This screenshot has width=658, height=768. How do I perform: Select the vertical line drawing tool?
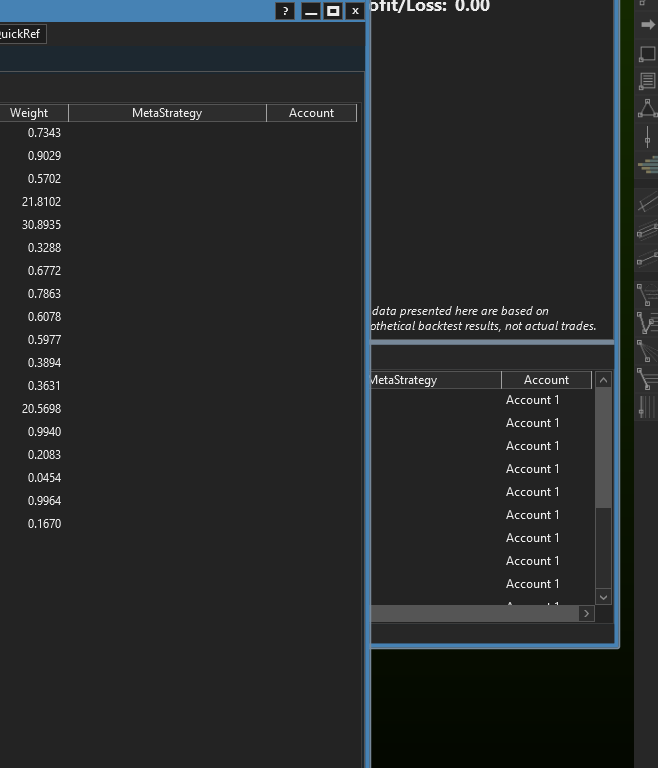coord(647,136)
